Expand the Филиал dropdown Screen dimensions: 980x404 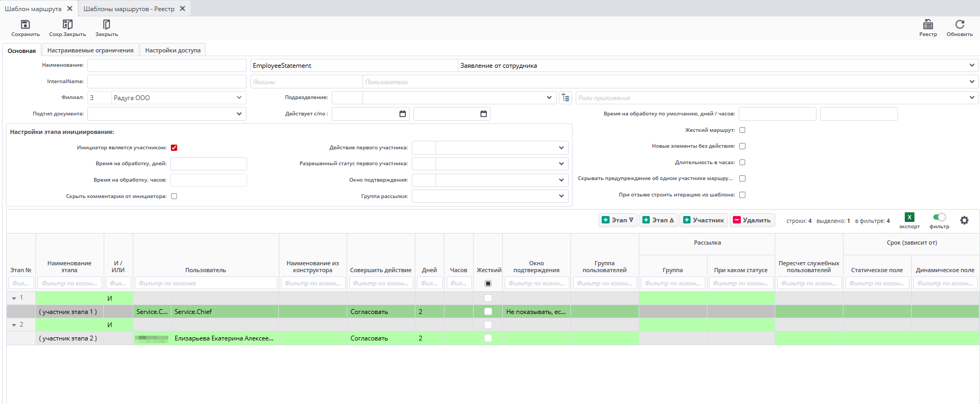point(239,98)
